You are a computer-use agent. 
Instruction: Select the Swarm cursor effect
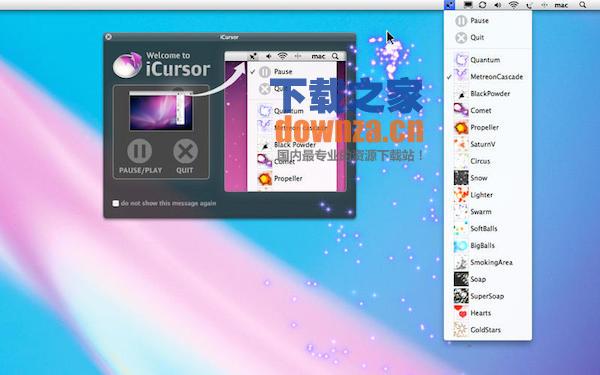[x=488, y=212]
